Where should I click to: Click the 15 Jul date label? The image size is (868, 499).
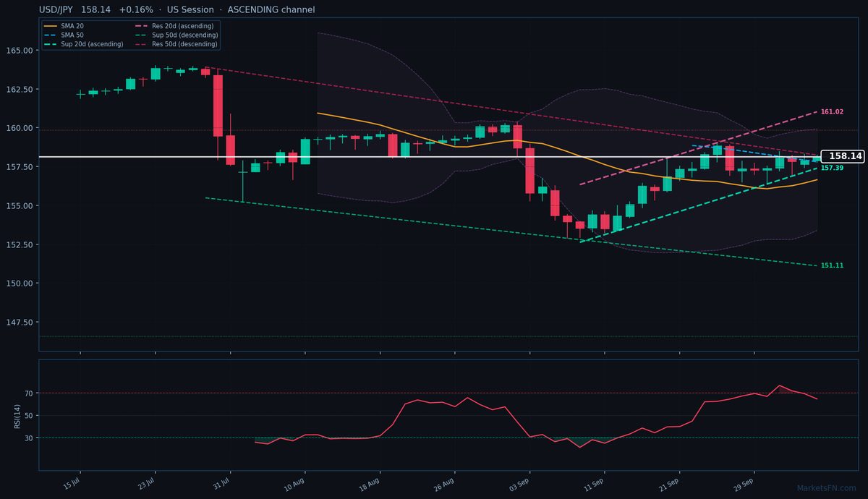point(72,484)
